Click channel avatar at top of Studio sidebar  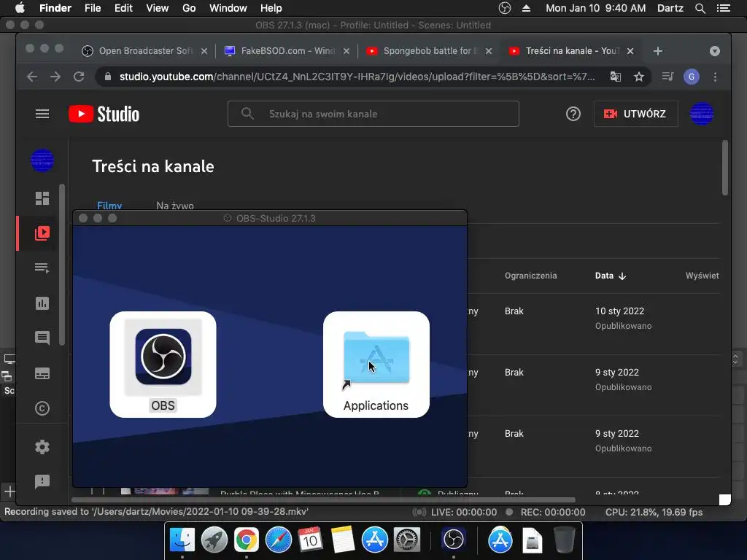point(42,160)
